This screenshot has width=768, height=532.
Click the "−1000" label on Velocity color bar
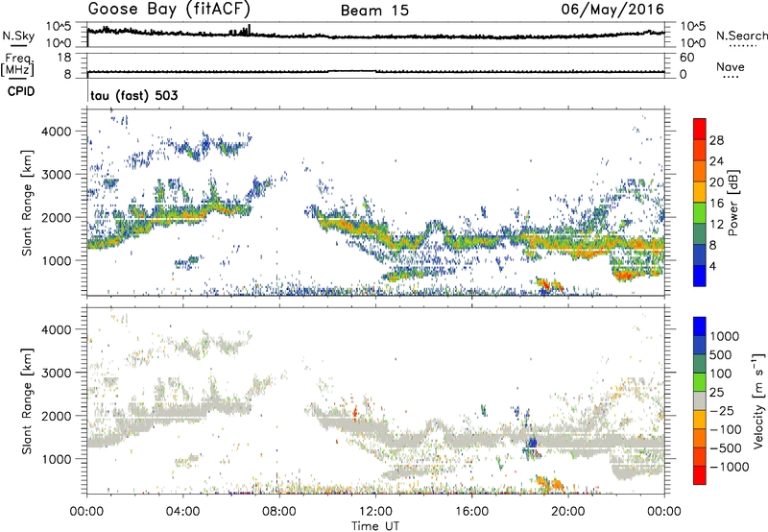point(729,467)
